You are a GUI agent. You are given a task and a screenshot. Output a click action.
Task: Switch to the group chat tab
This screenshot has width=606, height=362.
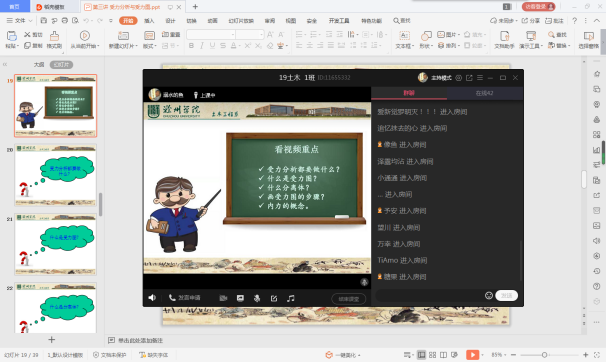tap(409, 93)
